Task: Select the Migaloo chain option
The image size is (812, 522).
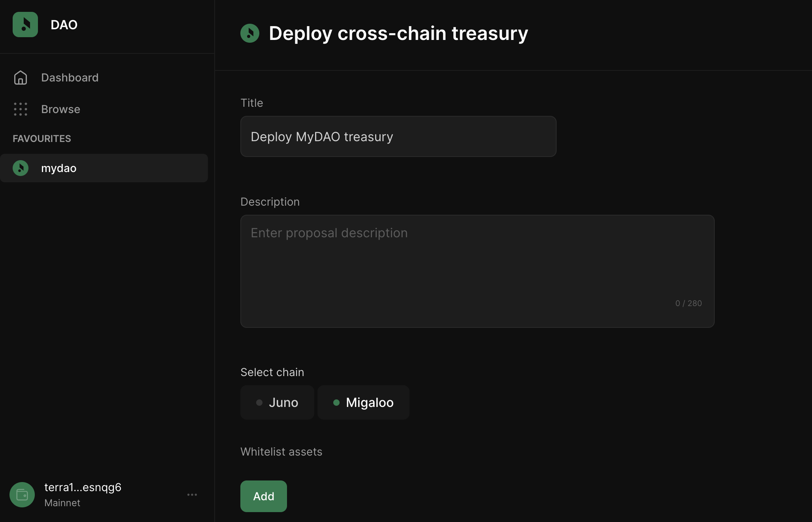Action: [x=364, y=403]
